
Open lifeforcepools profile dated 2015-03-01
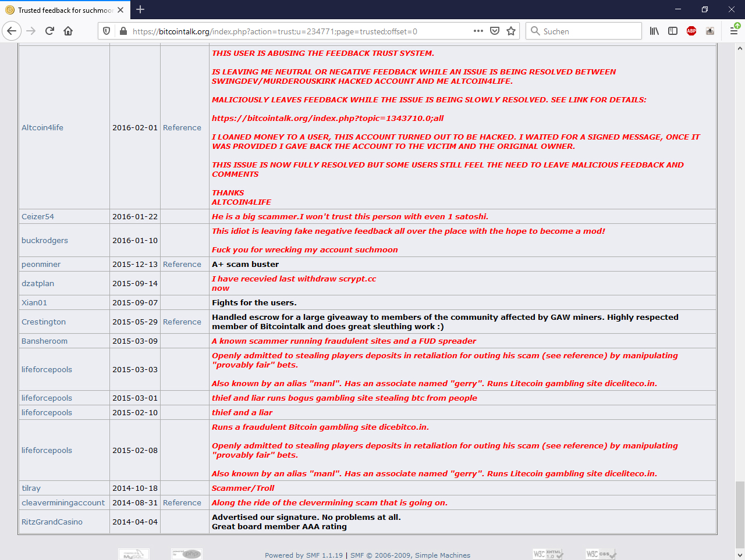pos(47,398)
